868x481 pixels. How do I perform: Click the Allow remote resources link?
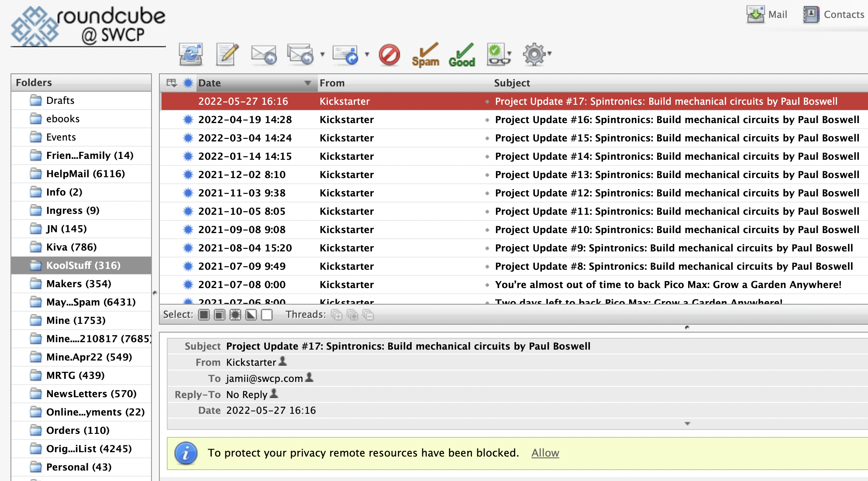(x=545, y=453)
